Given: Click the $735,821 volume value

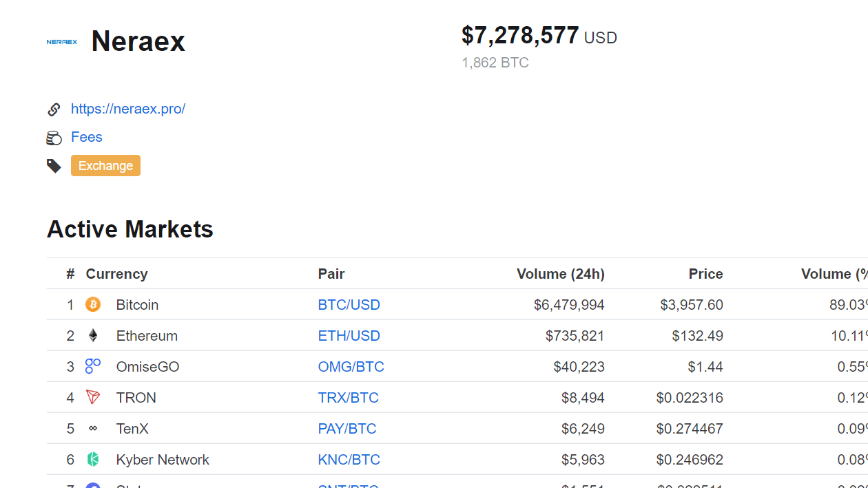Looking at the screenshot, I should pyautogui.click(x=575, y=335).
